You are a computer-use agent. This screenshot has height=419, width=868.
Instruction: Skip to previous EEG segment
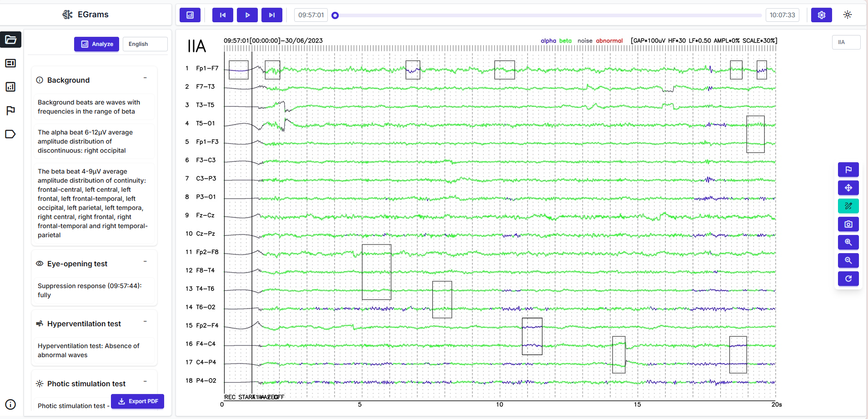[222, 15]
